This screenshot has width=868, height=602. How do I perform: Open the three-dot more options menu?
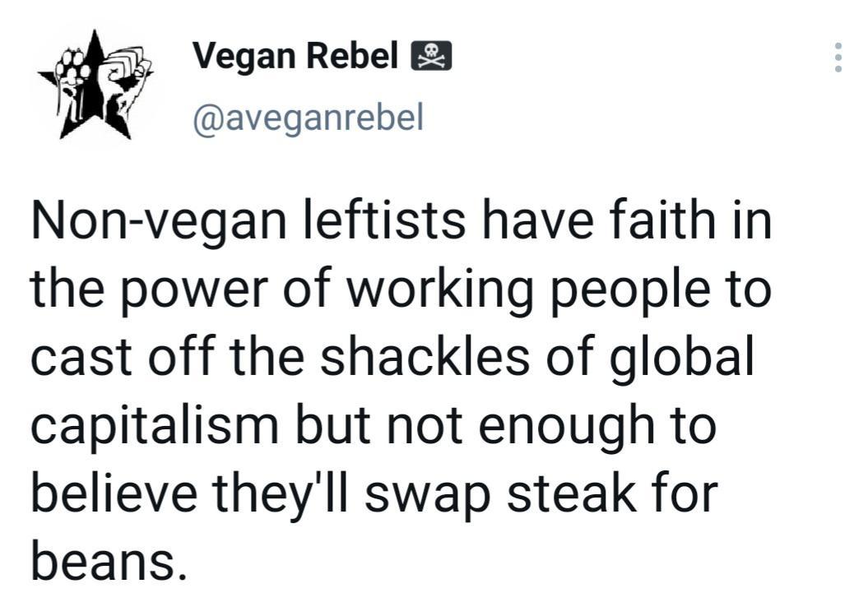click(838, 57)
